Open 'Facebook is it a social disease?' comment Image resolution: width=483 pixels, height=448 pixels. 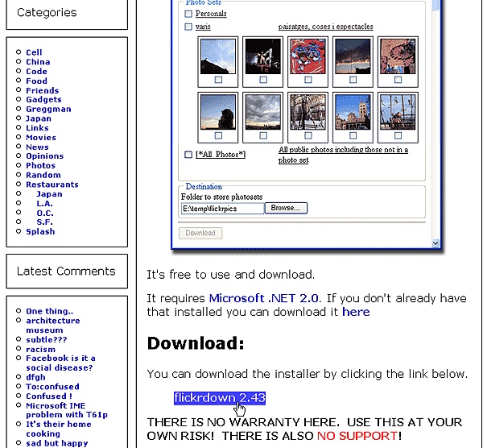click(60, 363)
